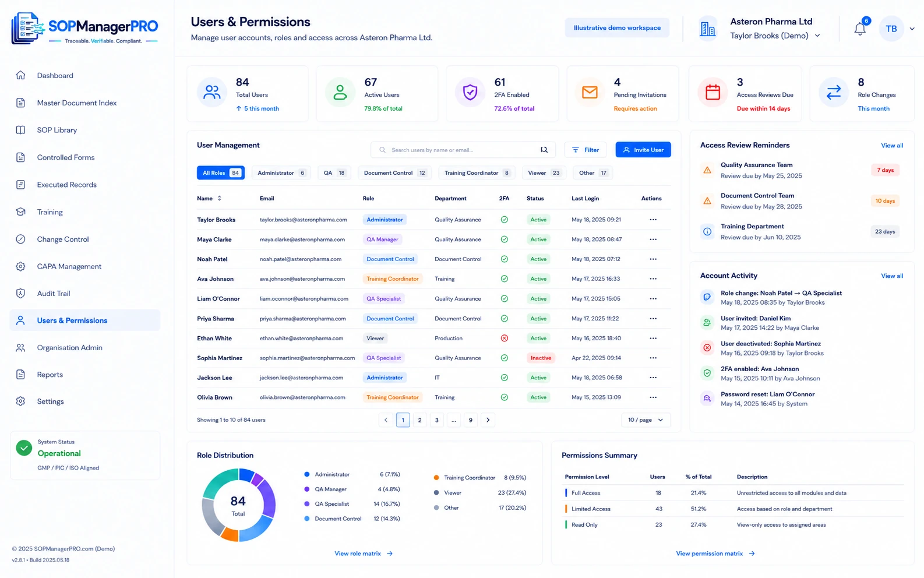Click the Organisation Admin people icon
The height and width of the screenshot is (578, 924).
21,348
